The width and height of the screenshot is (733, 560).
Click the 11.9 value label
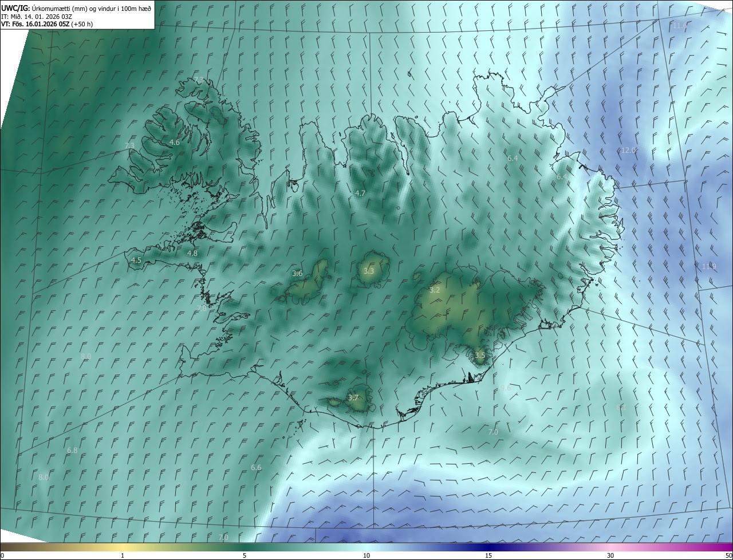709,266
